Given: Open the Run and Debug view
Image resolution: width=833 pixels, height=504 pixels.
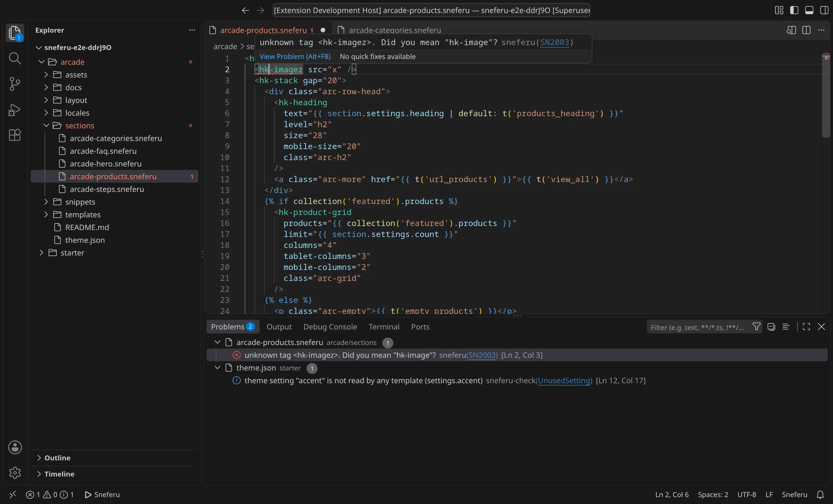Looking at the screenshot, I should click(x=14, y=110).
